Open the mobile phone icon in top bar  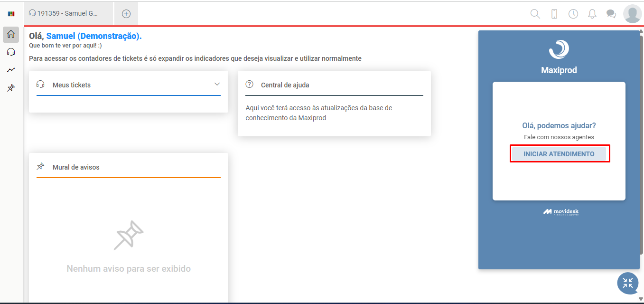pos(554,14)
